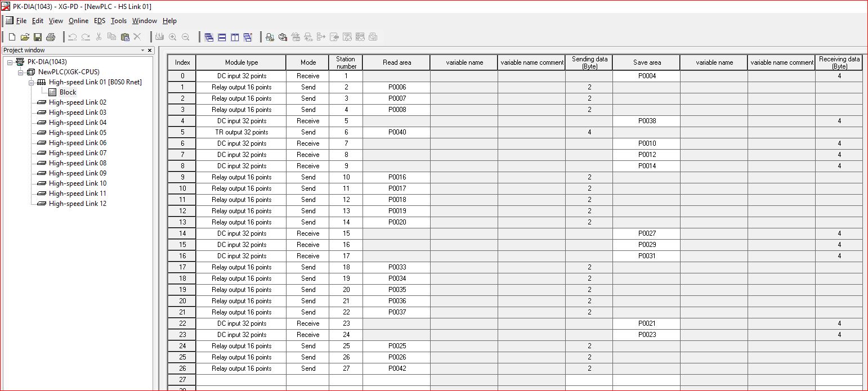Viewport: 868px width, 391px height.
Task: Collapse the NewPLC(XGK-CPUS) tree node
Action: (x=21, y=72)
